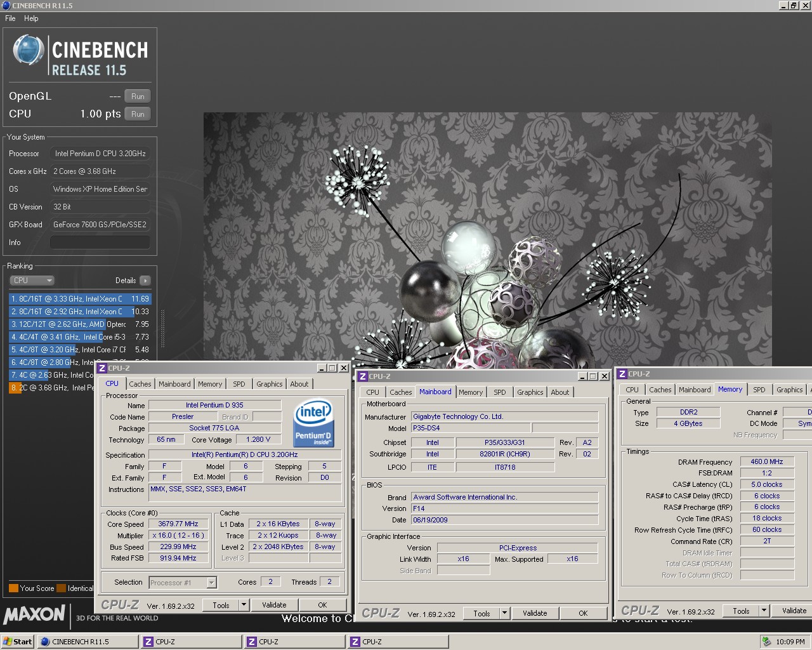This screenshot has width=812, height=650.
Task: Click the Info input field
Action: pos(100,242)
